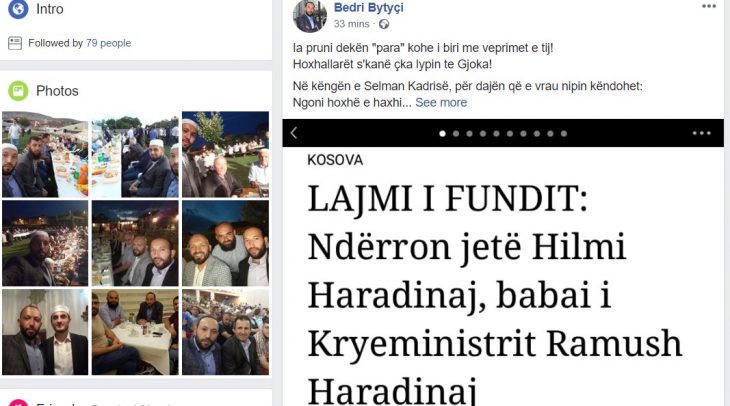Select the last carousel dot
Image resolution: width=730 pixels, height=406 pixels.
564,134
